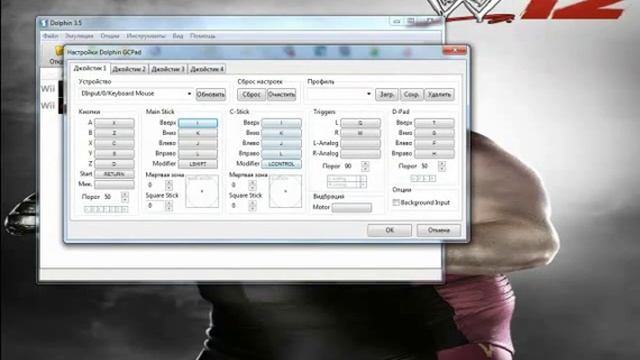Confirm settings with OK
Screen dimensions: 640x360
389,230
